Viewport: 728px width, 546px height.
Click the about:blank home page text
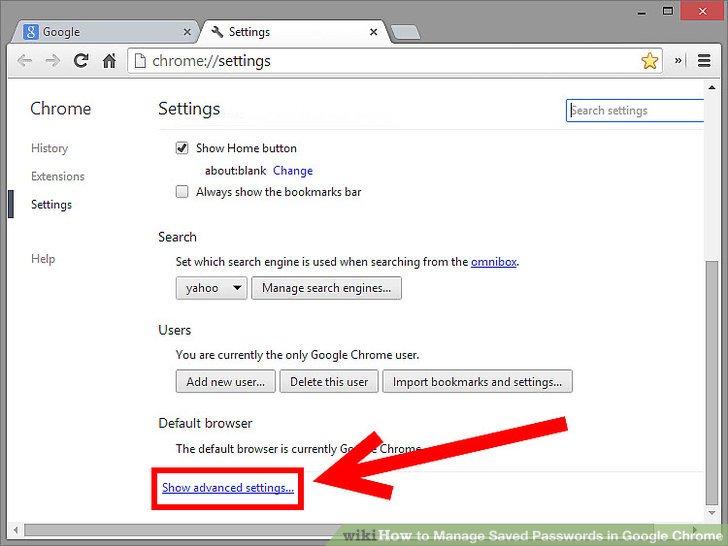pos(236,171)
